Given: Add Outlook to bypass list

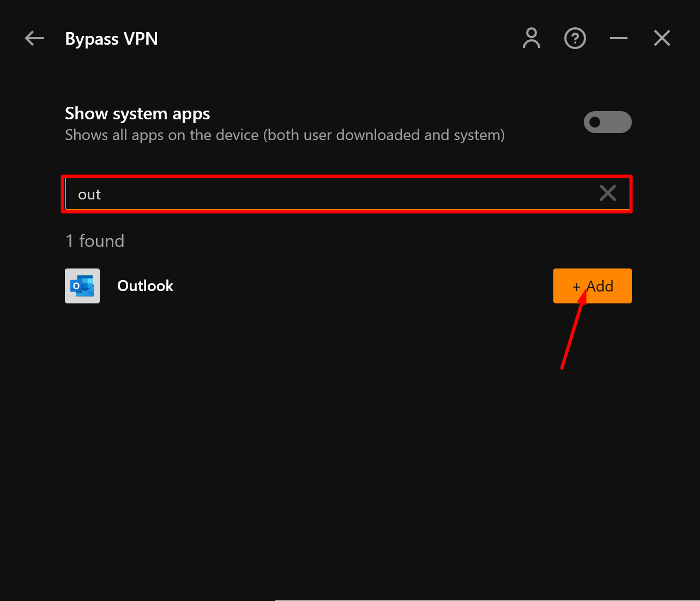Looking at the screenshot, I should coord(593,286).
